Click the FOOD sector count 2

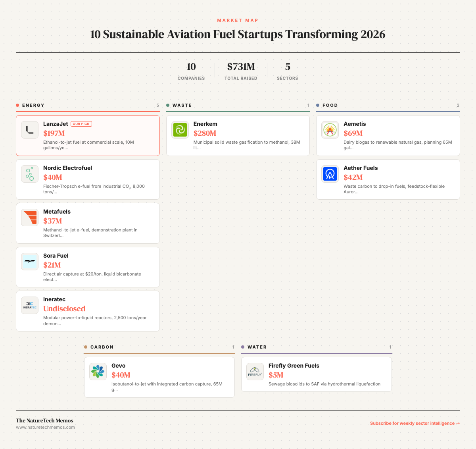[x=458, y=105]
